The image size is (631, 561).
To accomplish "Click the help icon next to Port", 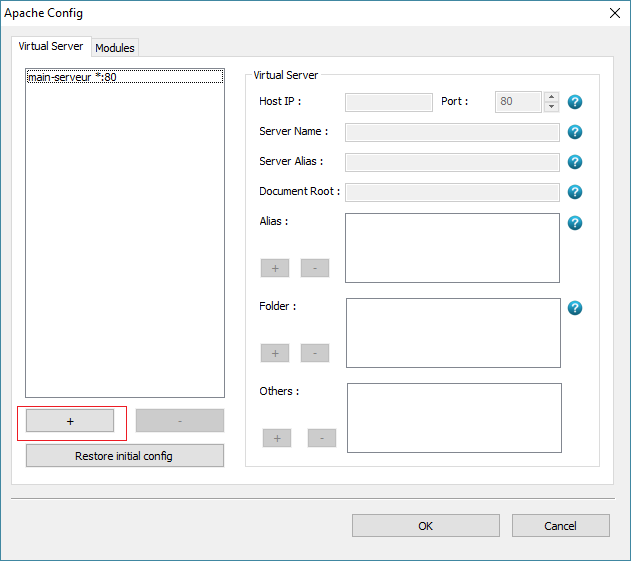I will (x=575, y=102).
